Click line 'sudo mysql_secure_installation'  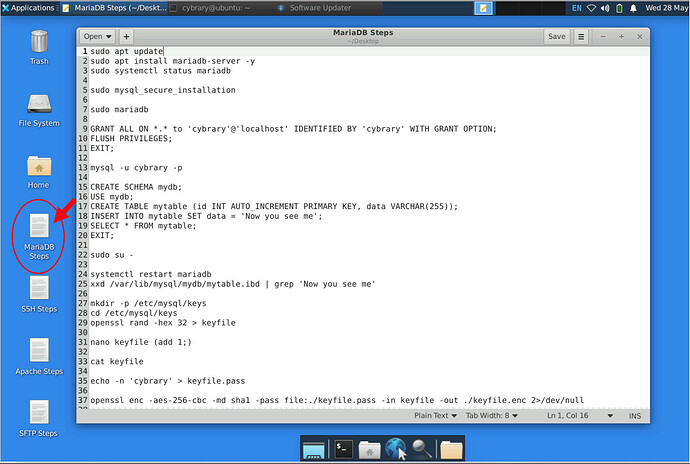click(x=163, y=90)
